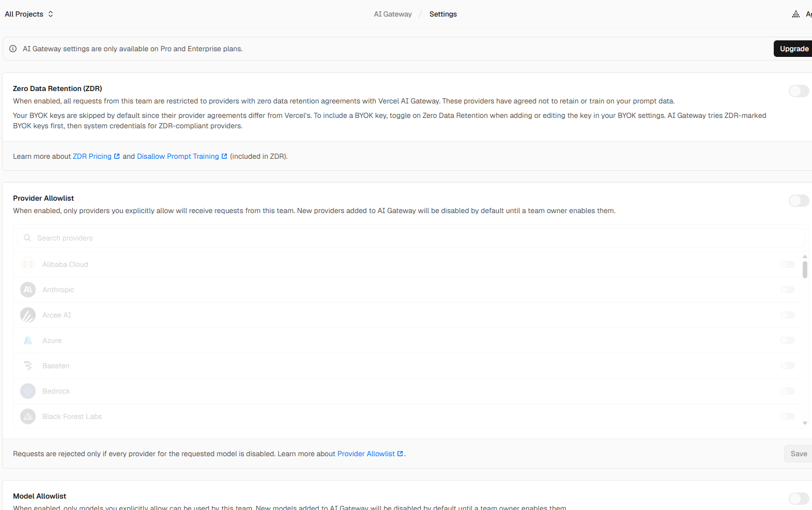Toggle the Arcee AI provider switch
Viewport: 812px width, 510px height.
[x=788, y=315]
